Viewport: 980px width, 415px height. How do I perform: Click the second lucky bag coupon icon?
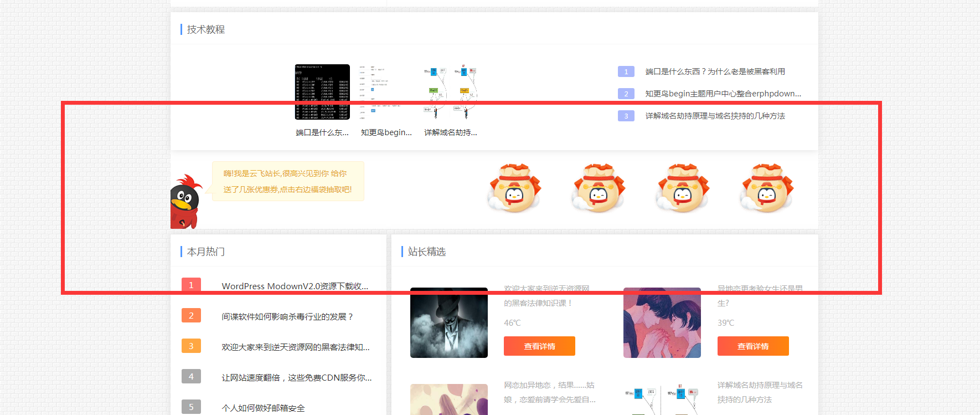point(599,188)
